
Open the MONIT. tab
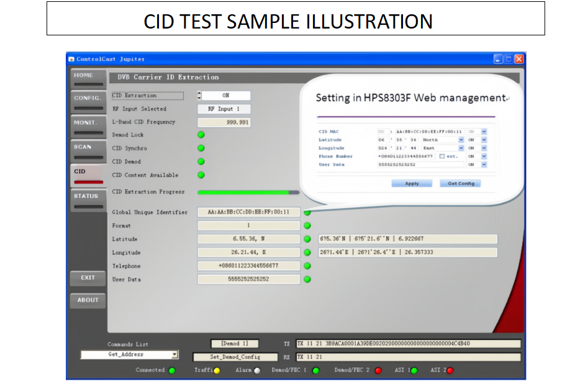88,126
